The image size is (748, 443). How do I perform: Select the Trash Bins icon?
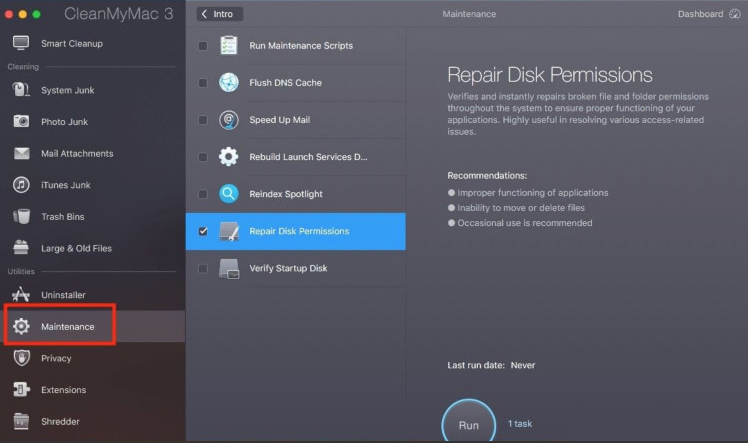[21, 216]
